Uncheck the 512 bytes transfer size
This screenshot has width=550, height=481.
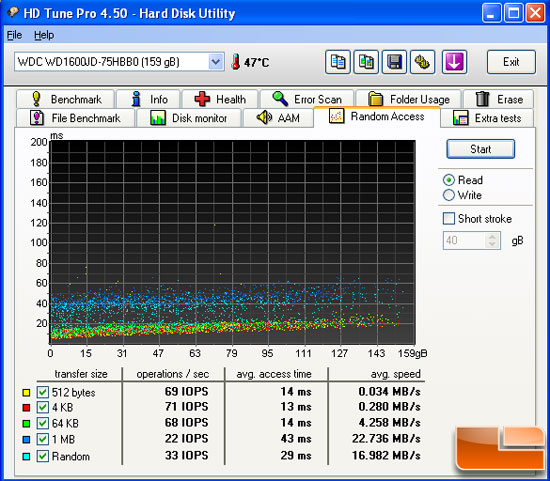43,392
